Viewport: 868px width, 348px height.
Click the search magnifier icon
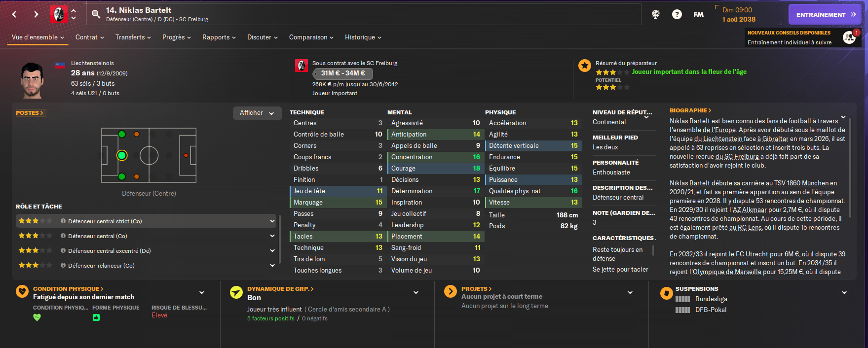[96, 14]
